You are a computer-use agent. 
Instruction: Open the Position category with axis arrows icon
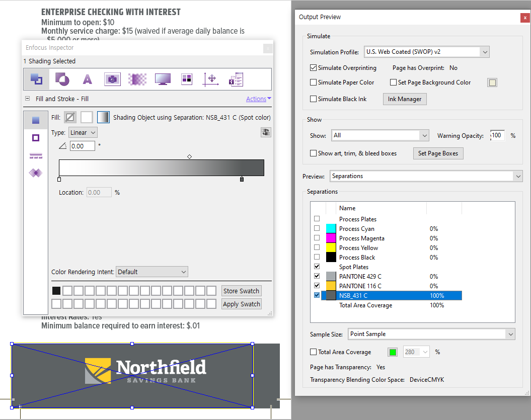(x=211, y=79)
